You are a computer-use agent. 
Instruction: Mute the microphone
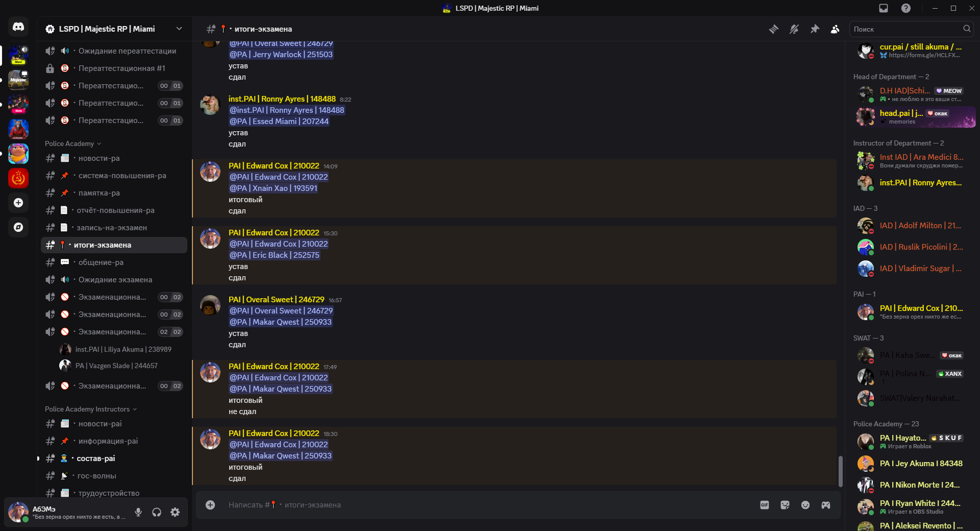coord(138,512)
